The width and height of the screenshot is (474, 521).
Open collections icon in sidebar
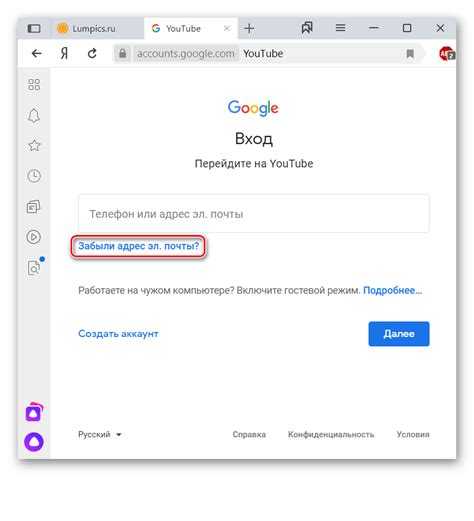pos(33,207)
